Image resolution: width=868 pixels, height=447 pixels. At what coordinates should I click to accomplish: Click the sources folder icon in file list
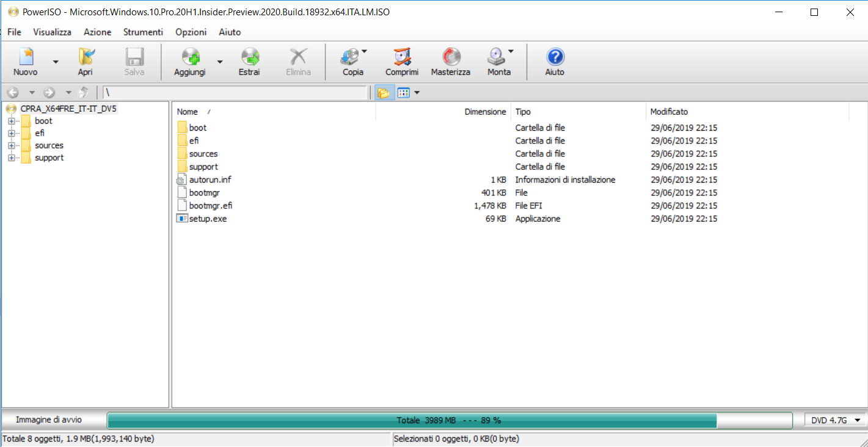tap(182, 154)
